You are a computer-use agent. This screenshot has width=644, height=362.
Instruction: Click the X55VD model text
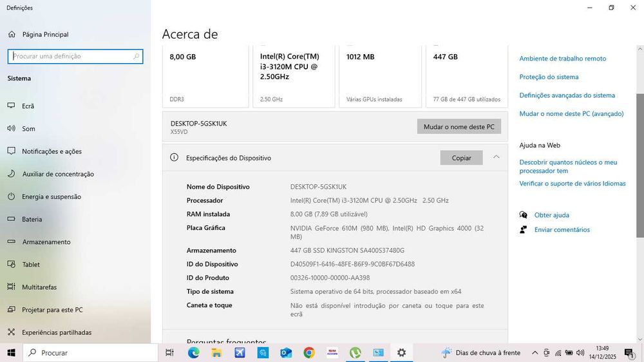179,132
